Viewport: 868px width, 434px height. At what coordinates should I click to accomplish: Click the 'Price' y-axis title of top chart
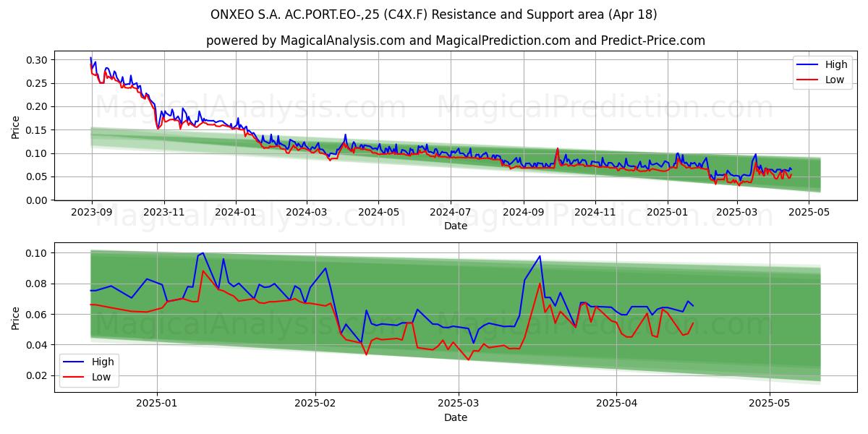point(16,127)
